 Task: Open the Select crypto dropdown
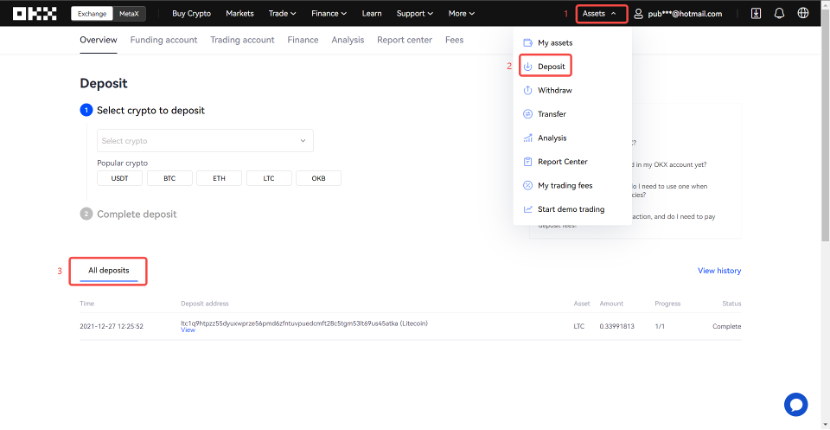coord(205,141)
